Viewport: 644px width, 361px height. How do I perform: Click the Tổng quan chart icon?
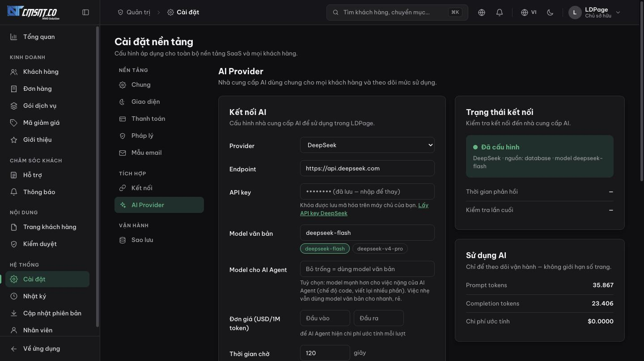point(14,37)
